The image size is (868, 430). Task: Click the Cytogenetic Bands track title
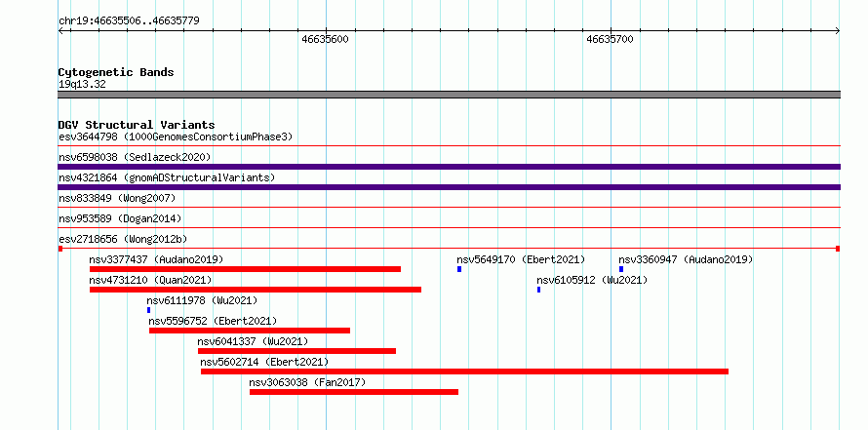(x=116, y=72)
